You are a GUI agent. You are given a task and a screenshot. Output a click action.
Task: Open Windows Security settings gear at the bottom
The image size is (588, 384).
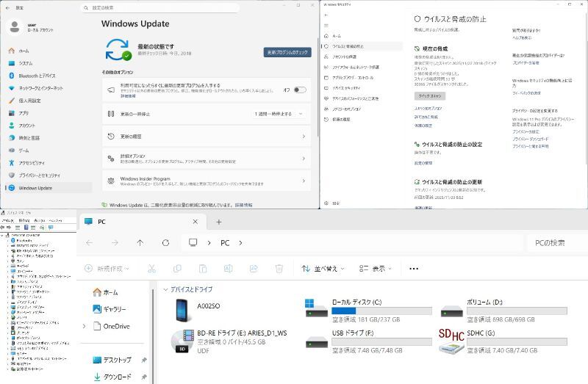pos(326,203)
